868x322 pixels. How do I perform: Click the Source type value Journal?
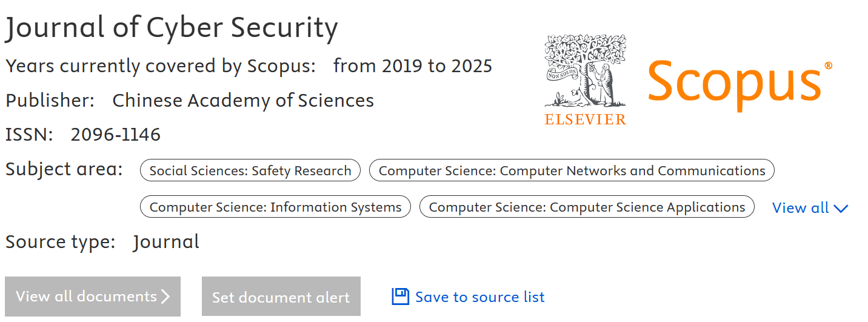(x=166, y=242)
